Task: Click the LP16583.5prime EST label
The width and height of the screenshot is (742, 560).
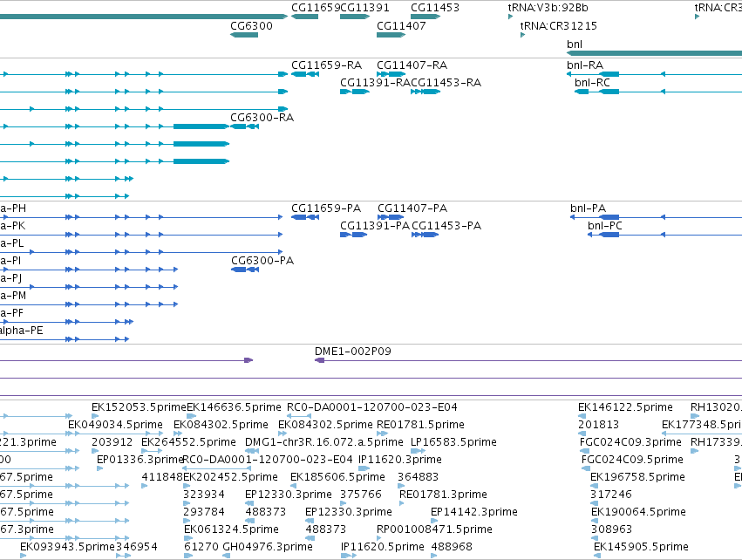Action: pos(453,442)
